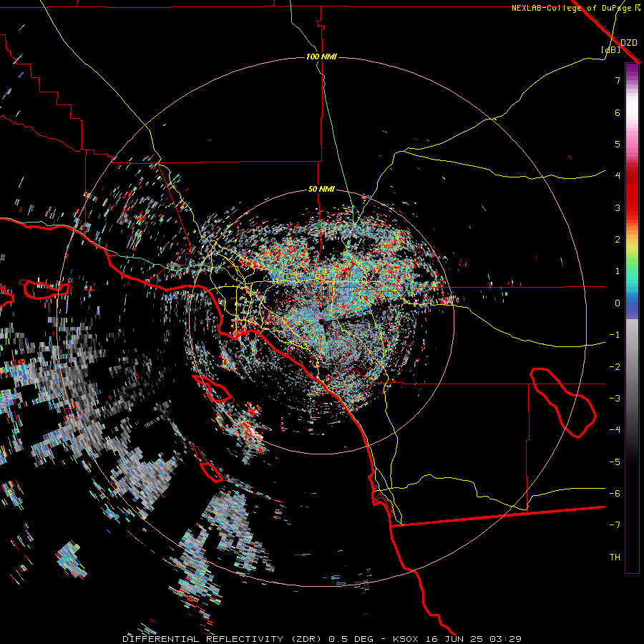Click the 4 value on the color scale
This screenshot has width=644, height=644.
pos(618,176)
